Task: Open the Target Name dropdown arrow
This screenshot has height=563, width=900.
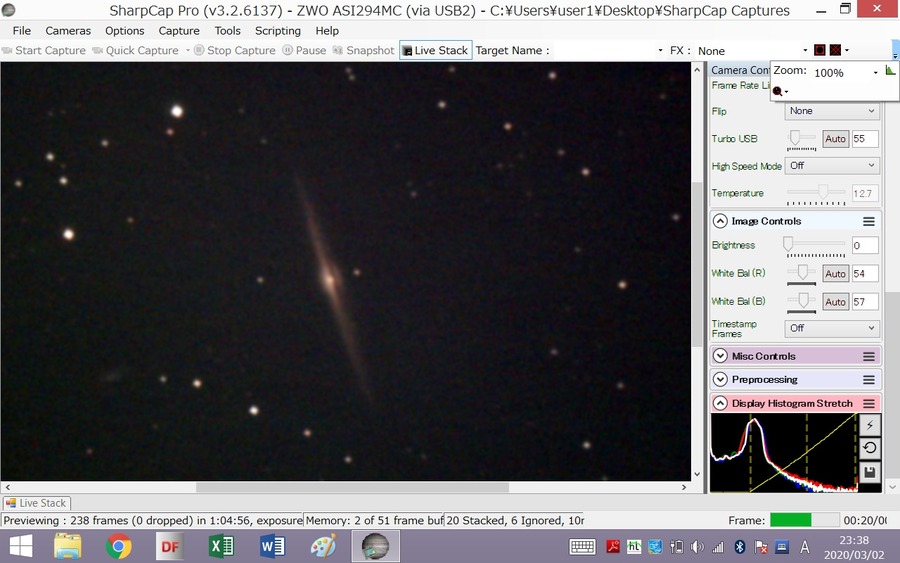Action: [660, 51]
